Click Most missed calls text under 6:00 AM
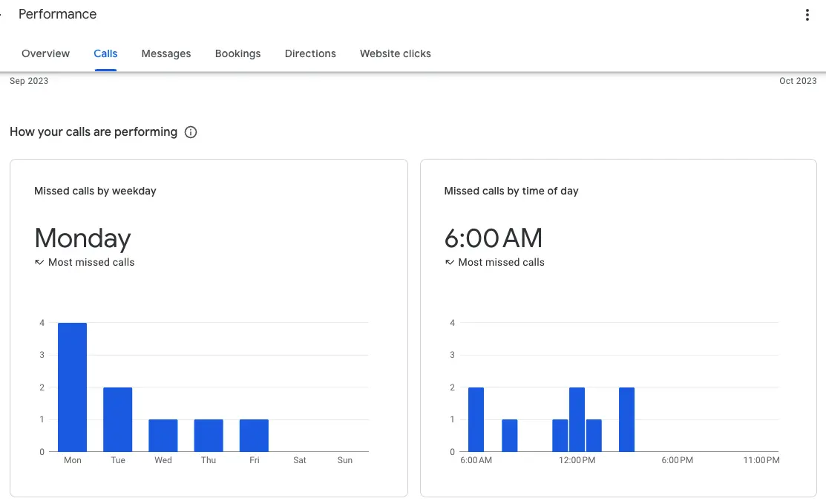 [501, 262]
